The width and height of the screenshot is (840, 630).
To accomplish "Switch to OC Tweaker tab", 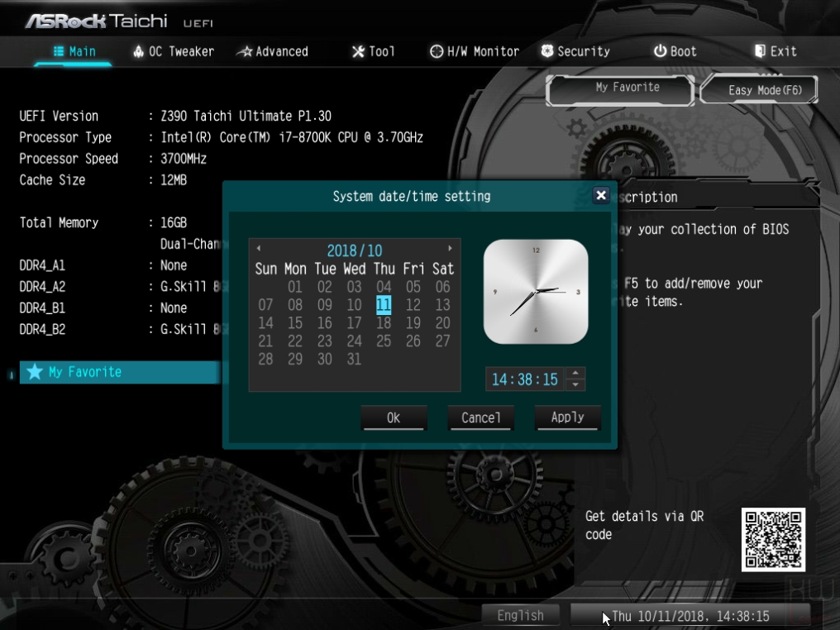I will 174,51.
